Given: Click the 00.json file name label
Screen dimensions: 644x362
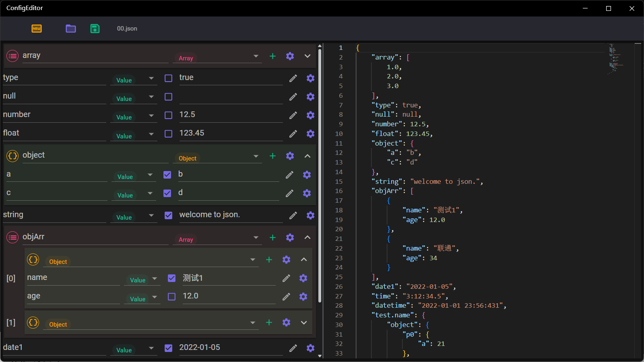Looking at the screenshot, I should tap(127, 29).
